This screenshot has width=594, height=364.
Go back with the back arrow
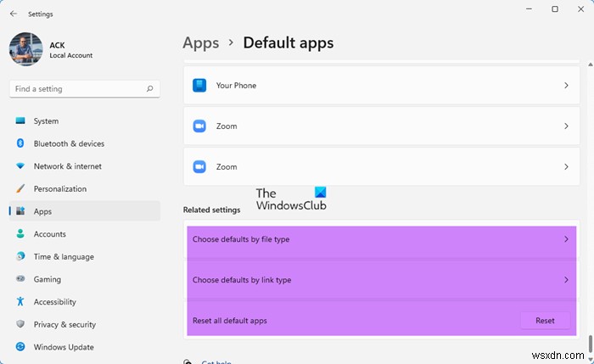[13, 14]
